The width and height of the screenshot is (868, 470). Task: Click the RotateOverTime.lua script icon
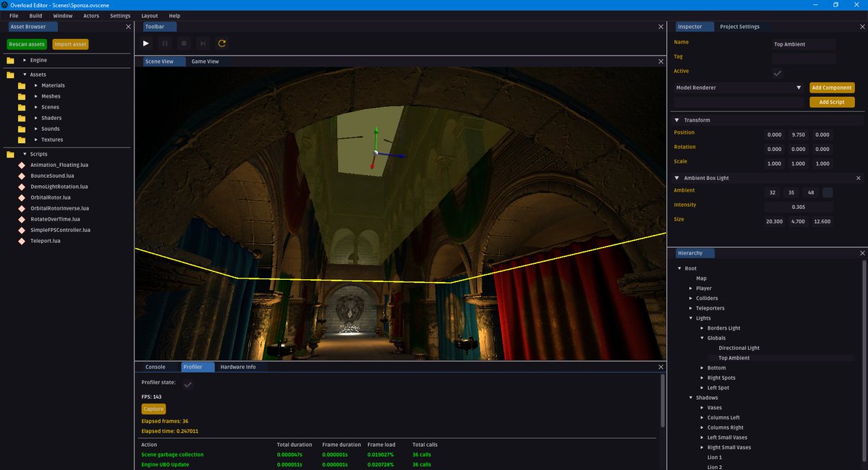click(22, 219)
